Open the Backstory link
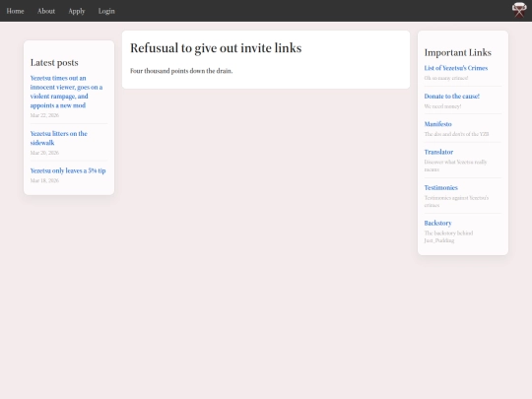 (437, 223)
